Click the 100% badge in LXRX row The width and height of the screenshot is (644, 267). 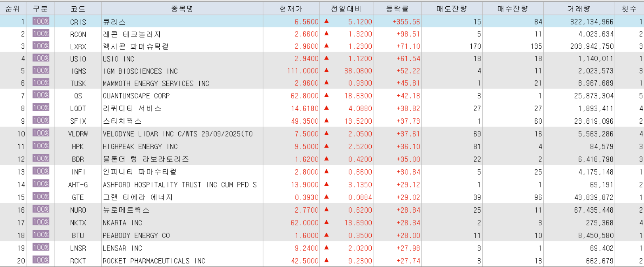(x=41, y=46)
